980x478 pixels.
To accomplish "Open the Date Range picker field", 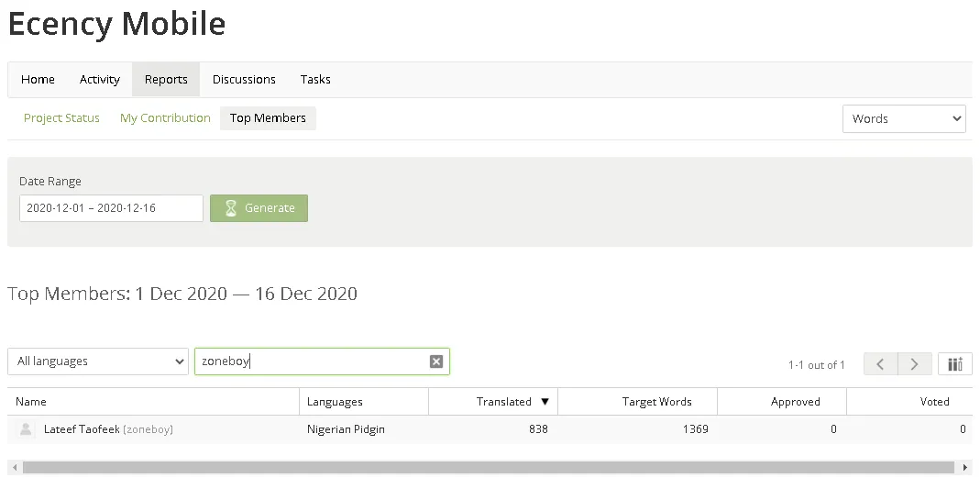I will click(111, 208).
